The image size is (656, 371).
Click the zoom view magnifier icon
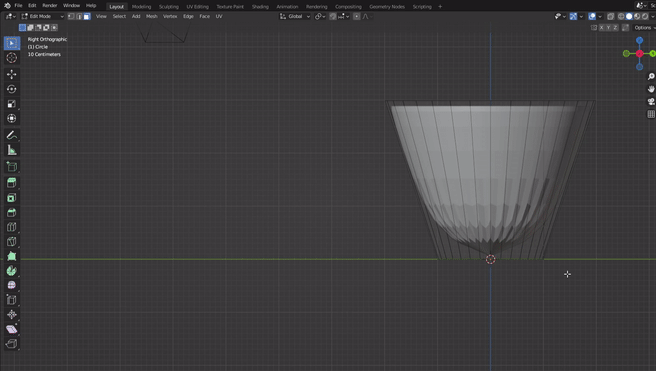click(651, 77)
